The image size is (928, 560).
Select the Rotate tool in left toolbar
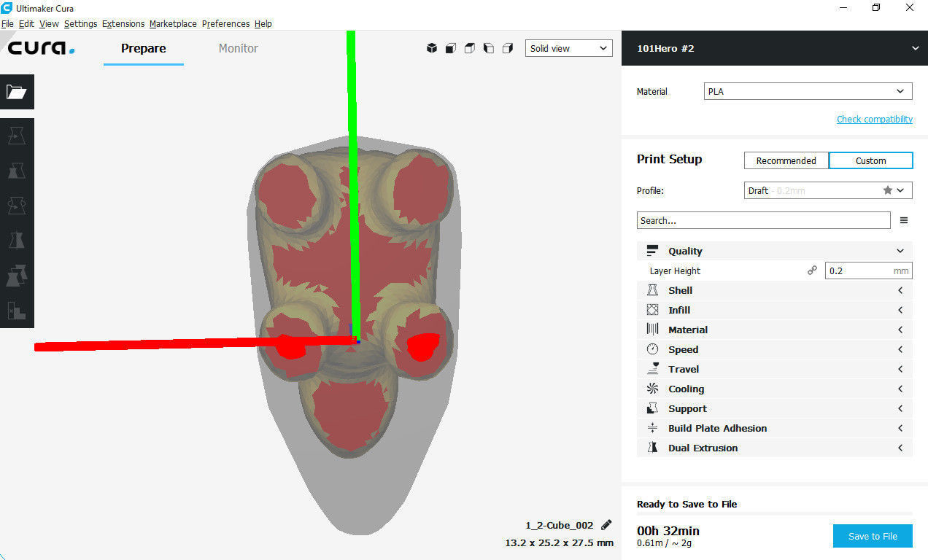[17, 206]
